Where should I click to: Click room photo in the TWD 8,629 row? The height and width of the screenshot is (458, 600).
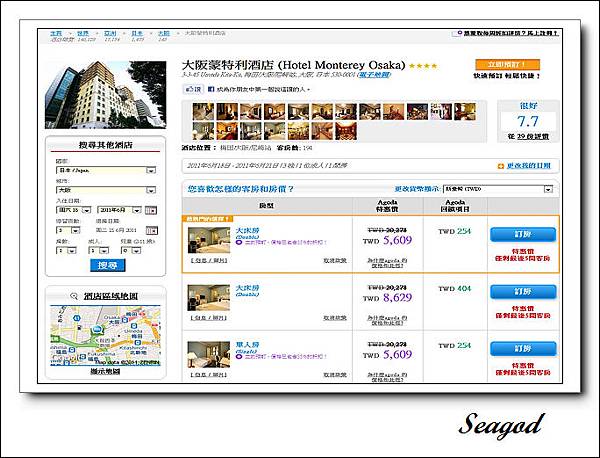click(209, 297)
